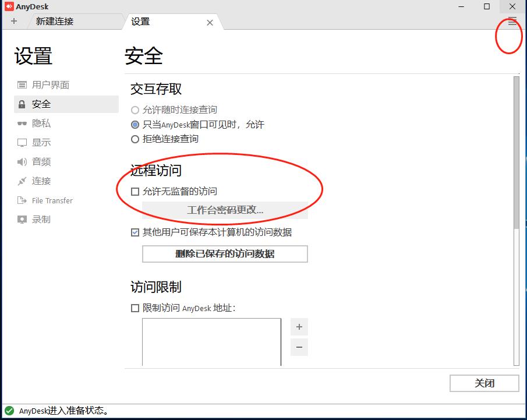This screenshot has height=420, width=527.
Task: Open the hamburger main menu
Action: click(512, 21)
